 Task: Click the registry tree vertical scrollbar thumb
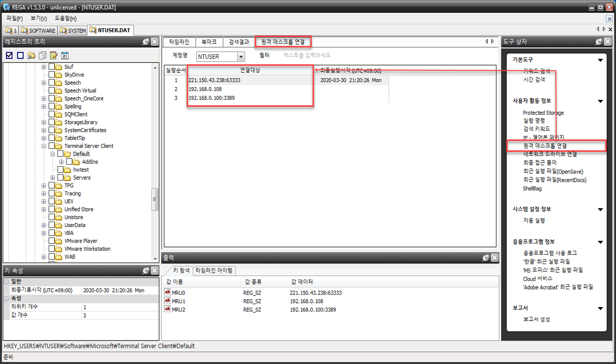[155, 199]
